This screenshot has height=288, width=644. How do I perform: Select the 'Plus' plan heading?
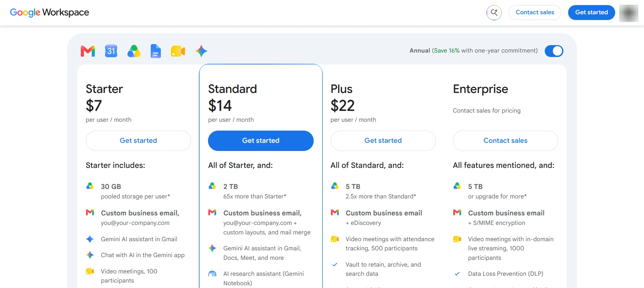click(x=341, y=89)
